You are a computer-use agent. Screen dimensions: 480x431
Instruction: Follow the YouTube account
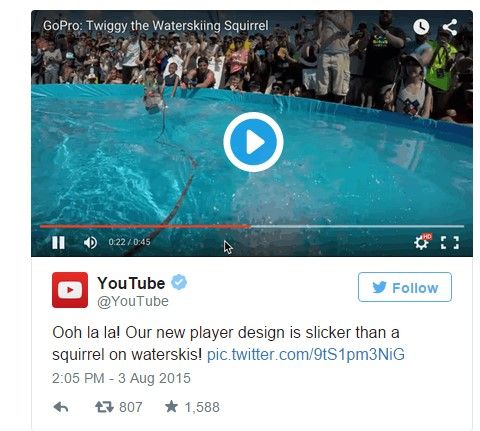click(x=405, y=287)
